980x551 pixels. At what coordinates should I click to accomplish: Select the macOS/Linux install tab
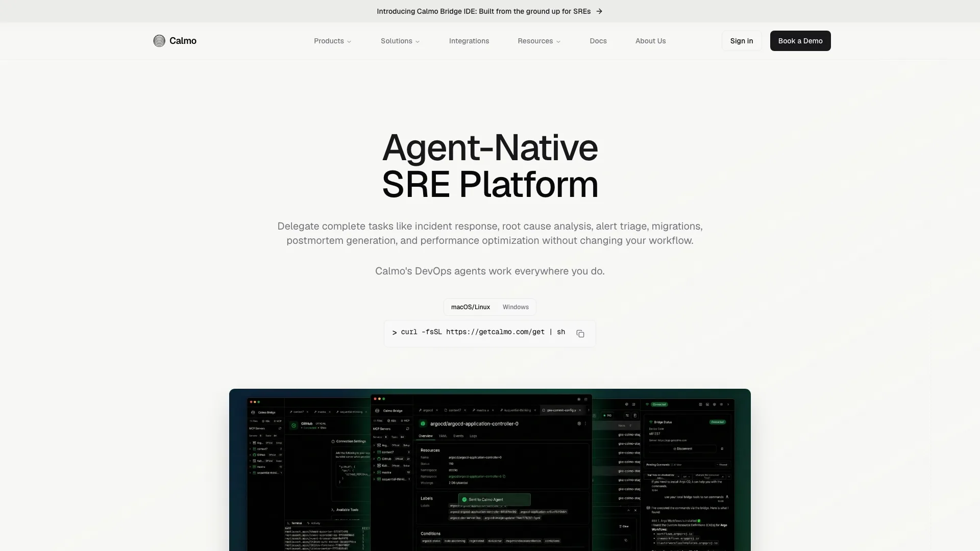471,307
